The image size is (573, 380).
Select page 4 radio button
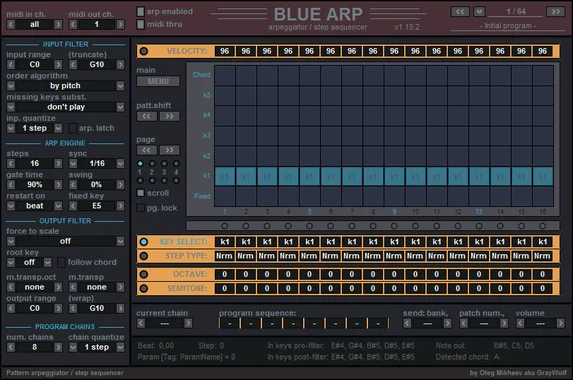point(176,164)
